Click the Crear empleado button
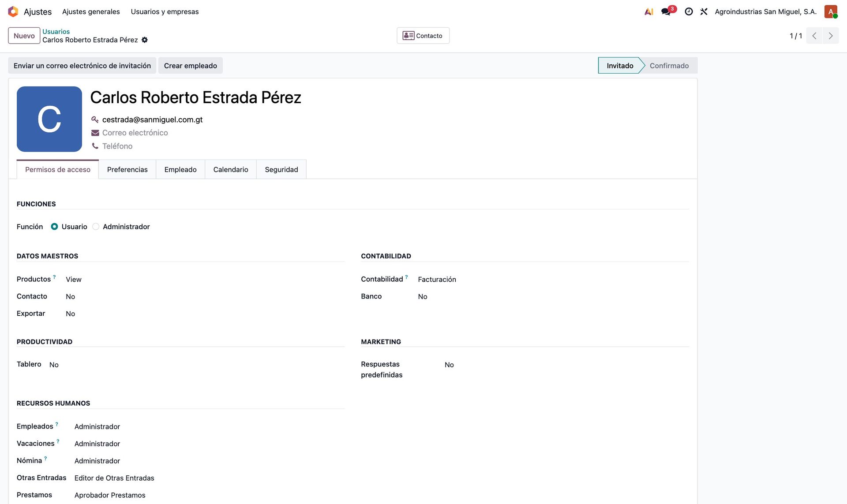Viewport: 847px width, 504px height. point(191,66)
